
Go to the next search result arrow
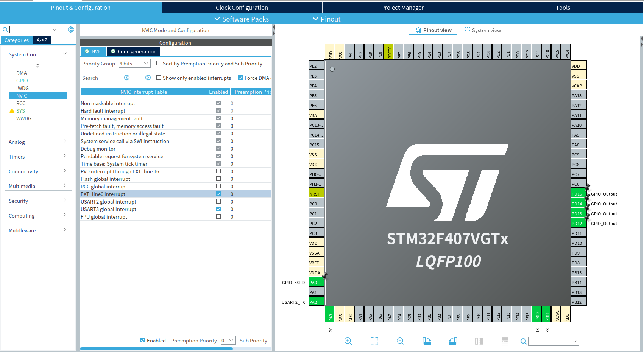pyautogui.click(x=148, y=78)
